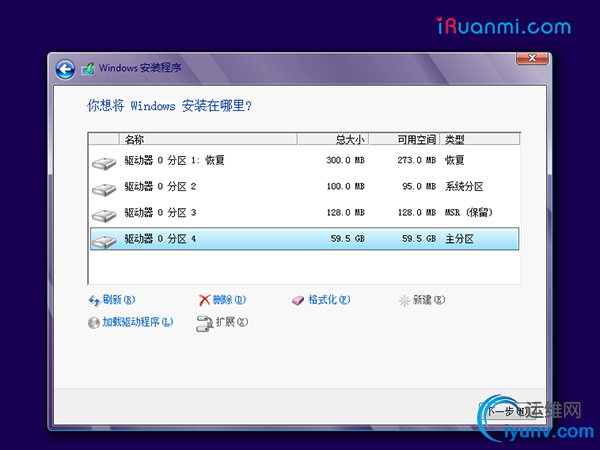Click the 下一步 next button
Image resolution: width=600 pixels, height=450 pixels.
point(507,411)
